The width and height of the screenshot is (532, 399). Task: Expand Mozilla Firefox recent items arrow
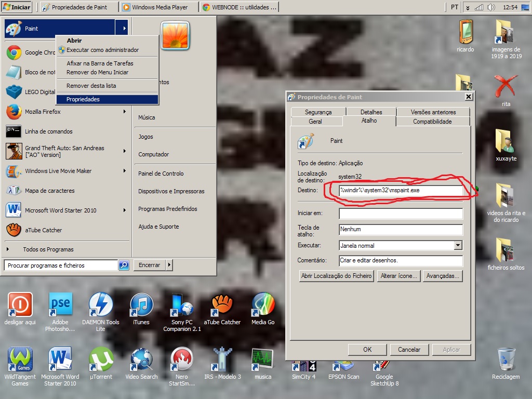click(x=125, y=112)
